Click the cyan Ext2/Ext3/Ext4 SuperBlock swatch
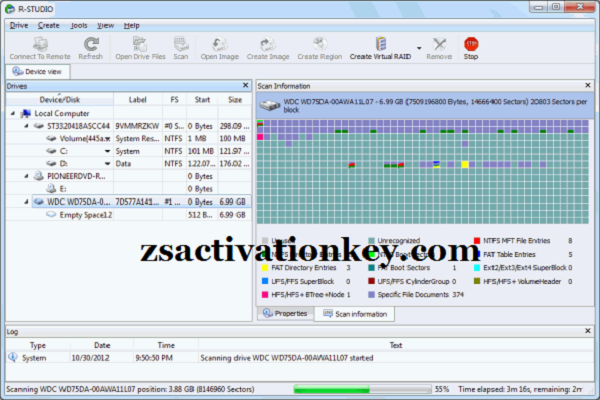 pyautogui.click(x=477, y=268)
